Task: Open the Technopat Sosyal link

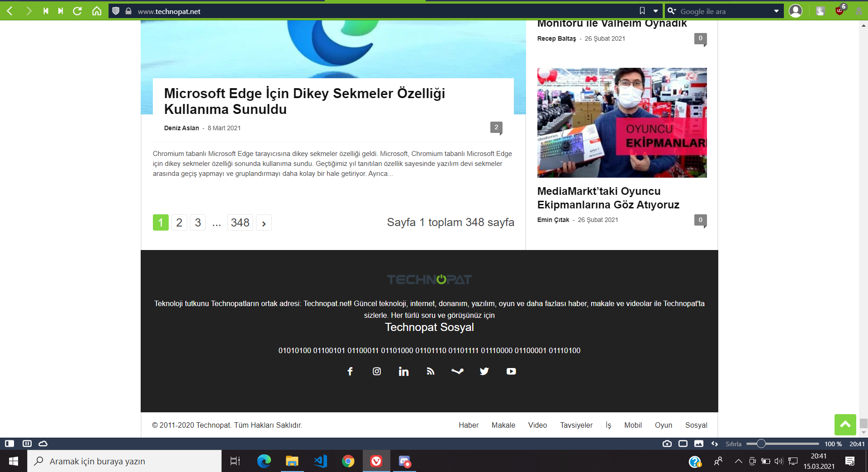Action: (429, 327)
